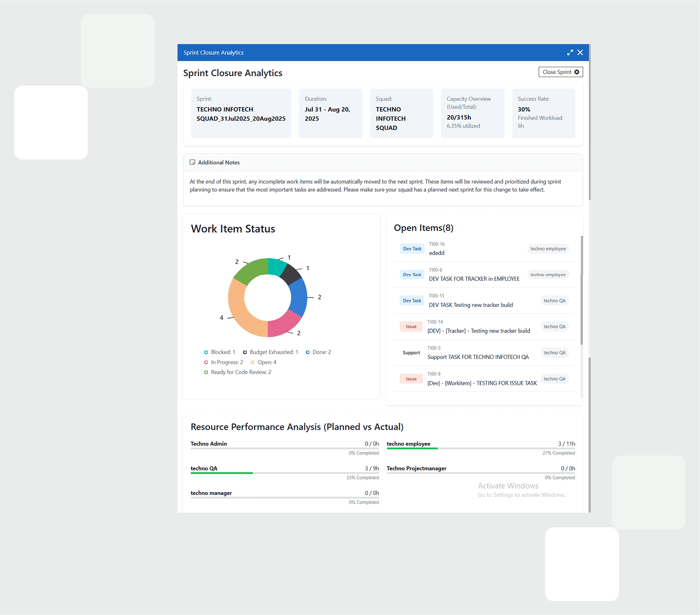700x615 pixels.
Task: Toggle the In Progress legend marker
Action: pyautogui.click(x=206, y=362)
